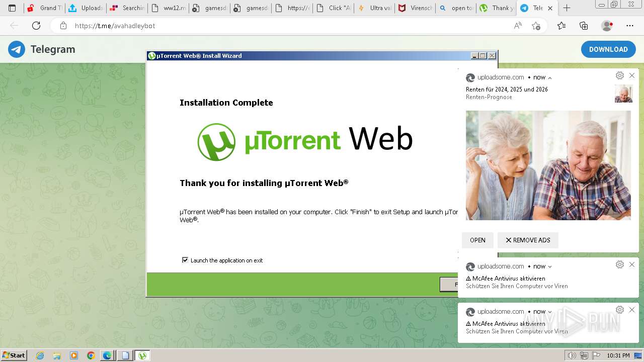Close the active Telegram tab
Viewport: 644px width, 362px height.
pos(551,8)
